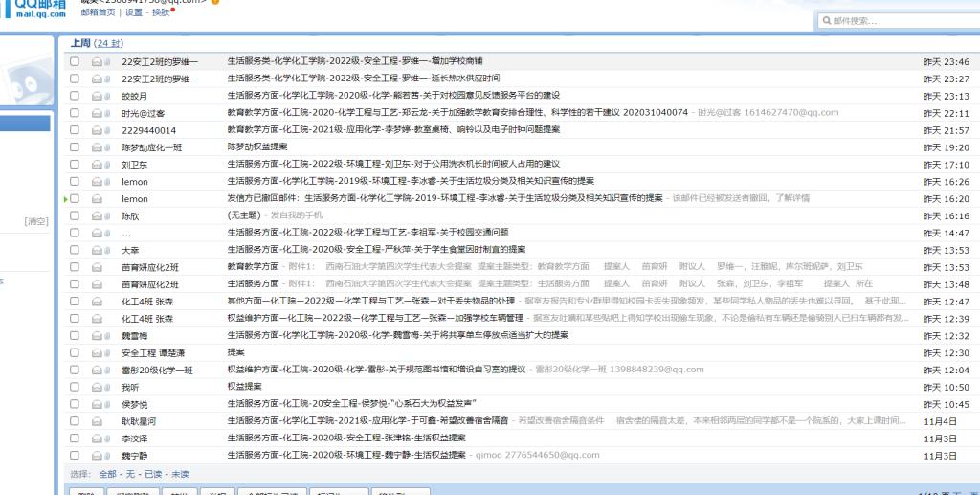
Task: Click attachment icon on 大幸 email row
Action: 107,250
